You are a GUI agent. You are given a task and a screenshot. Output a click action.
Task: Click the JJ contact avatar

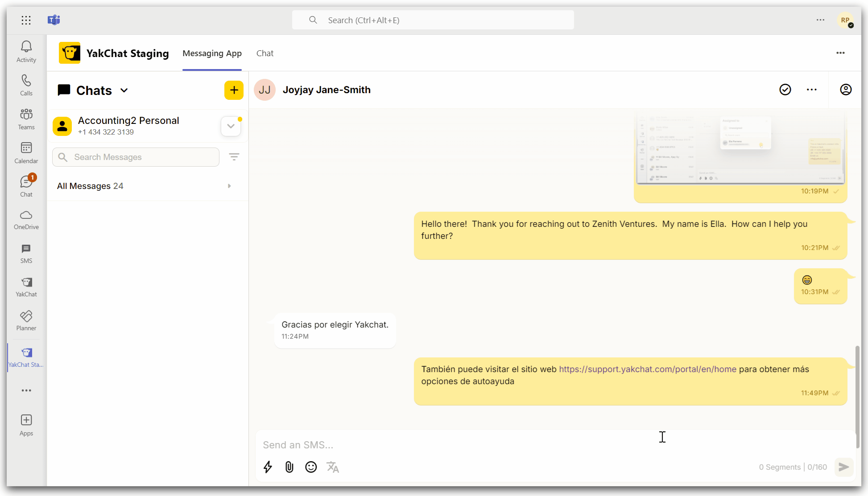[x=265, y=90]
